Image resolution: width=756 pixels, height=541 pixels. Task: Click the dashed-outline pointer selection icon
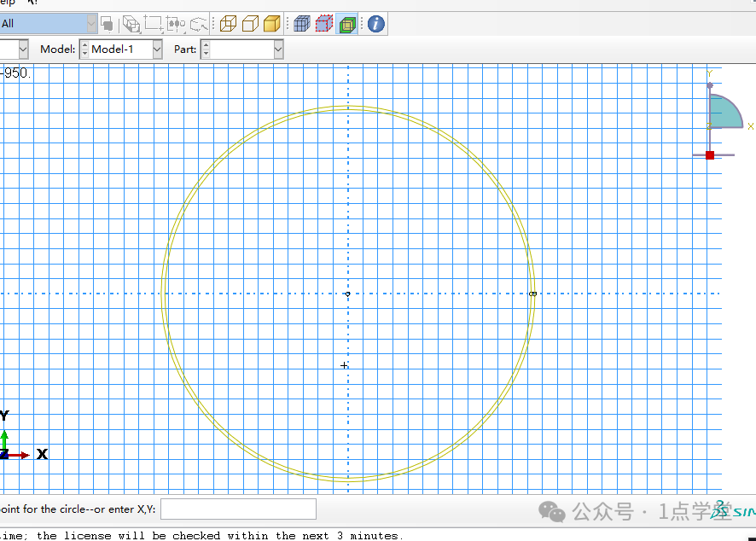199,24
